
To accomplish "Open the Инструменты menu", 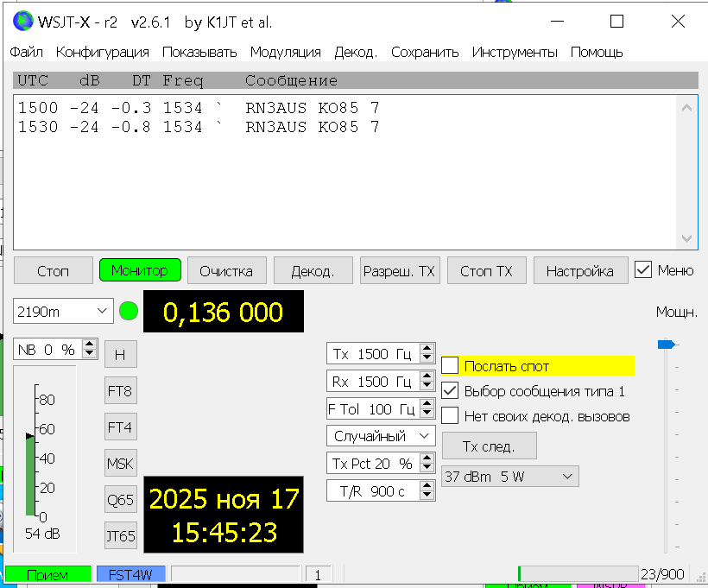I will tap(515, 52).
